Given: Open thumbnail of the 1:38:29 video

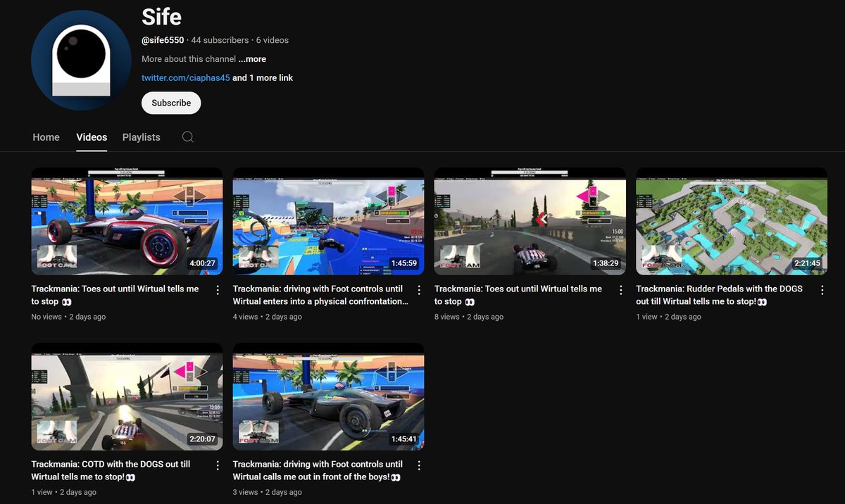Looking at the screenshot, I should click(530, 221).
